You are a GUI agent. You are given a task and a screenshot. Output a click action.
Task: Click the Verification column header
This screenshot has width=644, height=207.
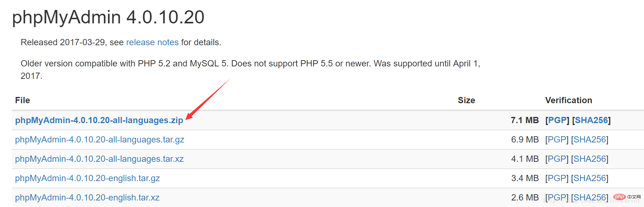tap(569, 100)
